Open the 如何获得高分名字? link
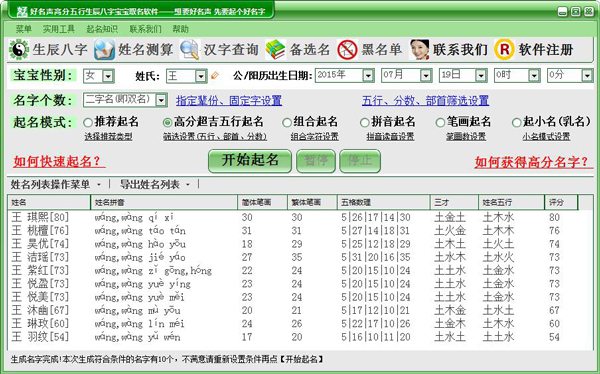This screenshot has height=374, width=600. 533,162
